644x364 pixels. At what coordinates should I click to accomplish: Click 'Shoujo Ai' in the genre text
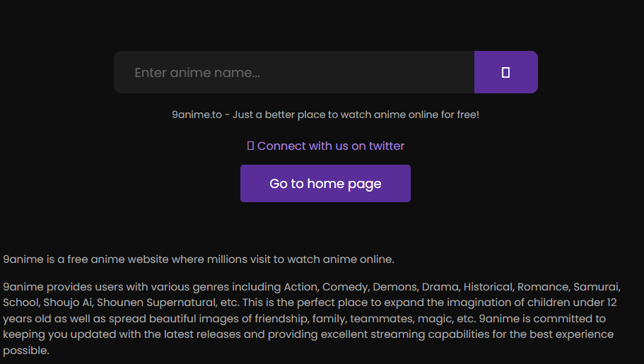[x=69, y=303]
